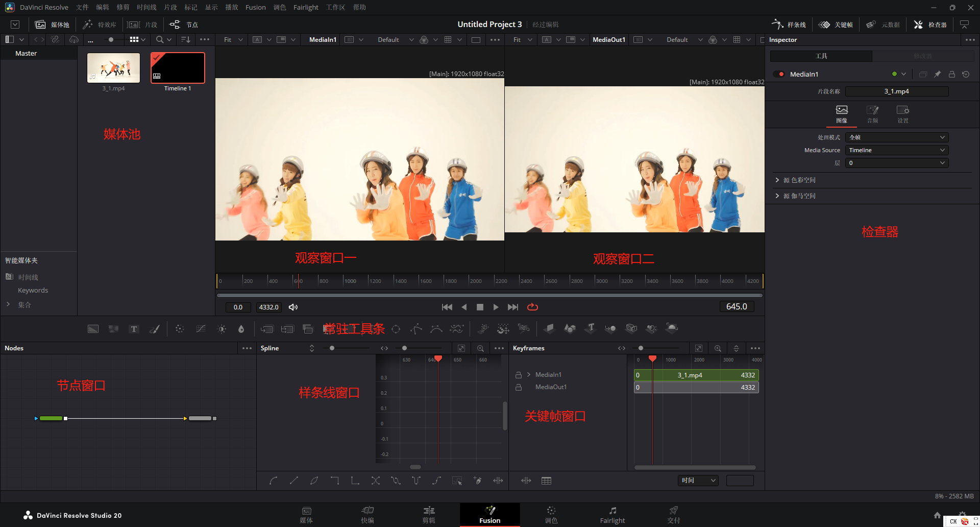Add a Text 3D node from toolbar
Screen dimensions: 980x527
coord(590,328)
